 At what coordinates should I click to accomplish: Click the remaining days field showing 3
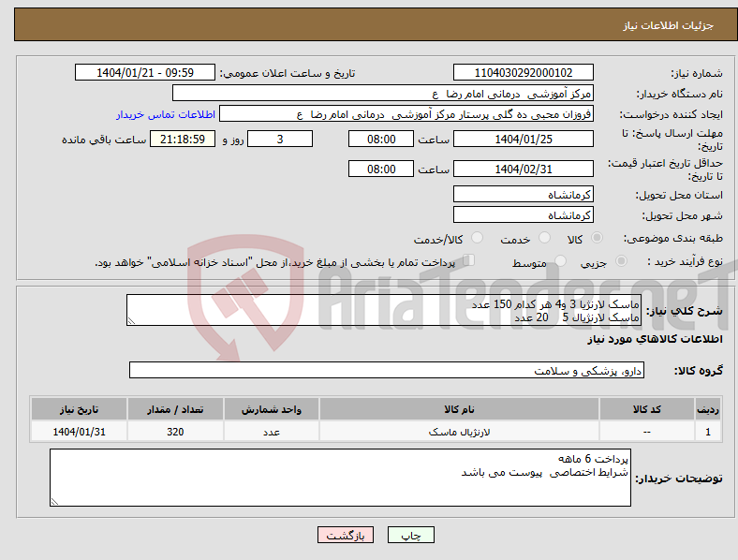tap(280, 139)
